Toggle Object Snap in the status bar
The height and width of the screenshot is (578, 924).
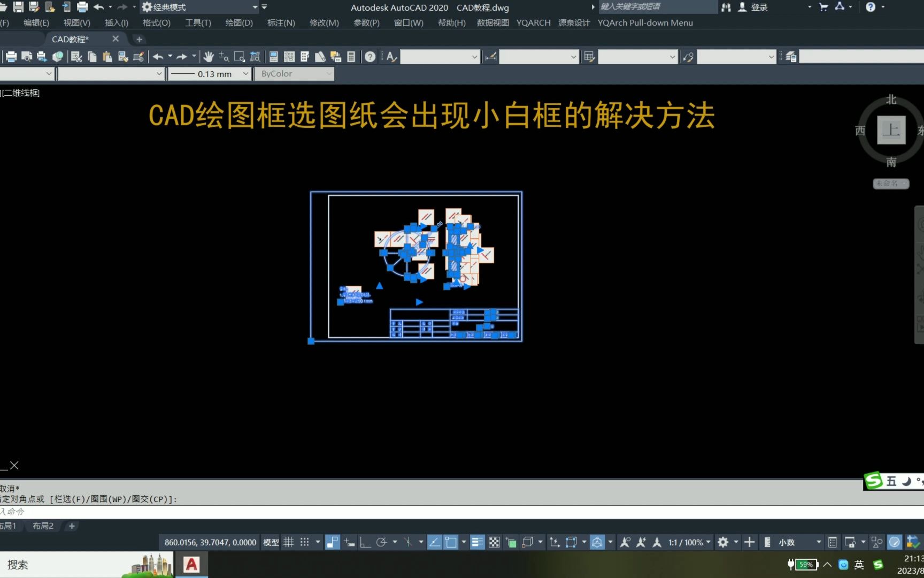coord(451,542)
